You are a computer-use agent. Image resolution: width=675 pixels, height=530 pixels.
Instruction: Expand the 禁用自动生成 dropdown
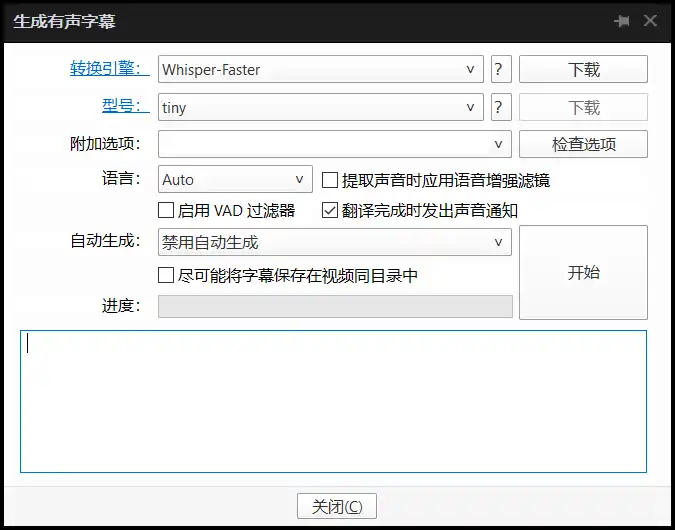click(498, 242)
